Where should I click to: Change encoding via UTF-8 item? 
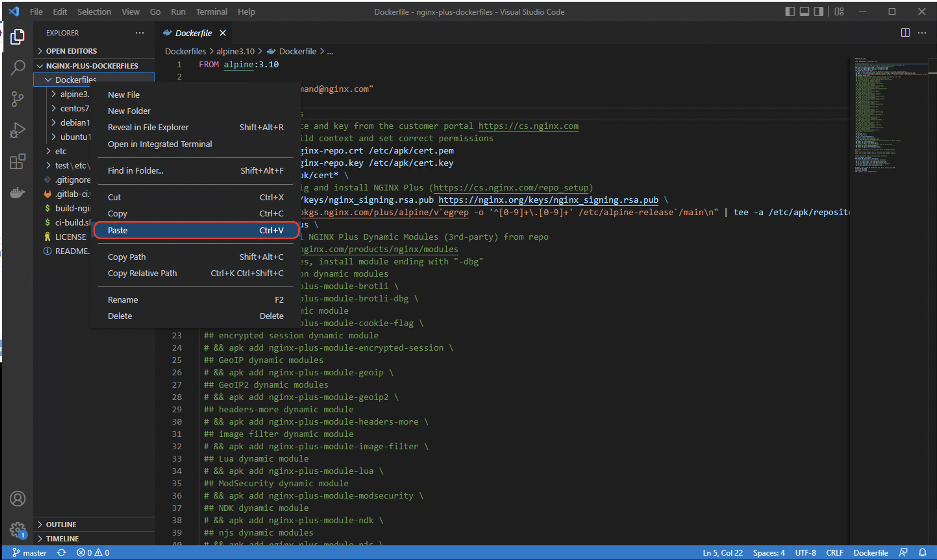(805, 553)
